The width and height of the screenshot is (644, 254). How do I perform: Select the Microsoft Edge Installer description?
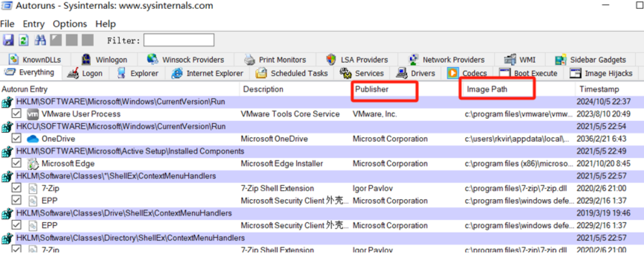click(x=282, y=164)
